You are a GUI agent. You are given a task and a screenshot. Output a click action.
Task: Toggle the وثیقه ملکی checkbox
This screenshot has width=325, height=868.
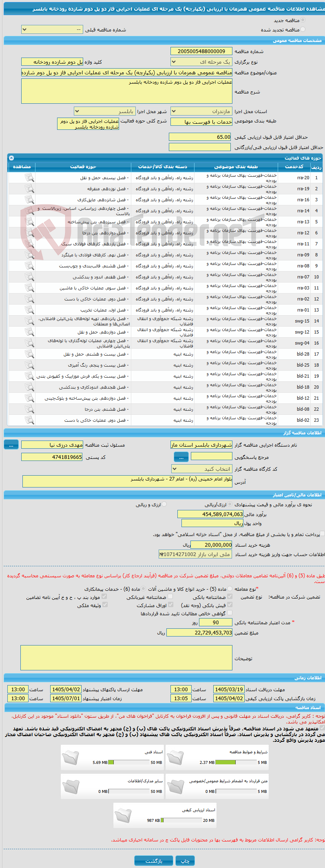click(105, 605)
